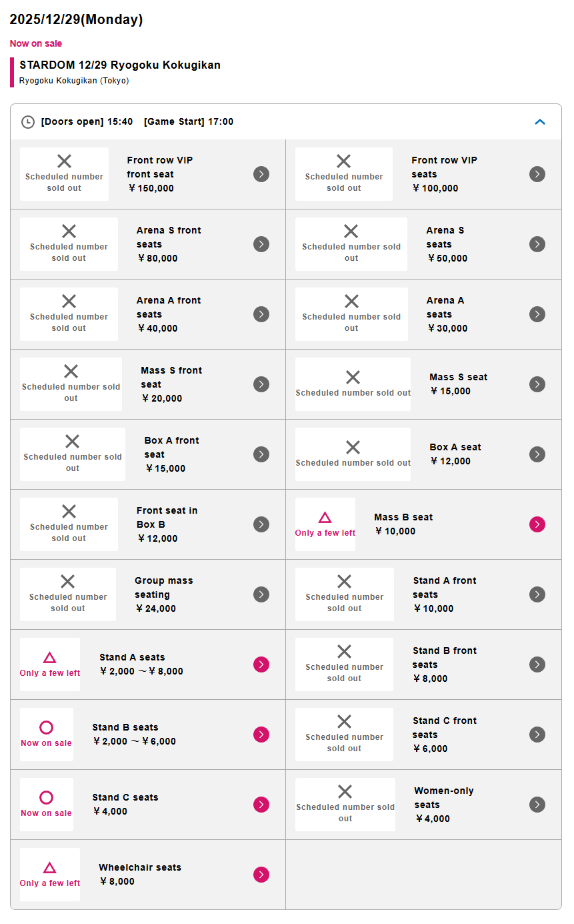Screen dimensions: 574x924
Task: Collapse the showtime section with the chevron
Action: pyautogui.click(x=540, y=122)
